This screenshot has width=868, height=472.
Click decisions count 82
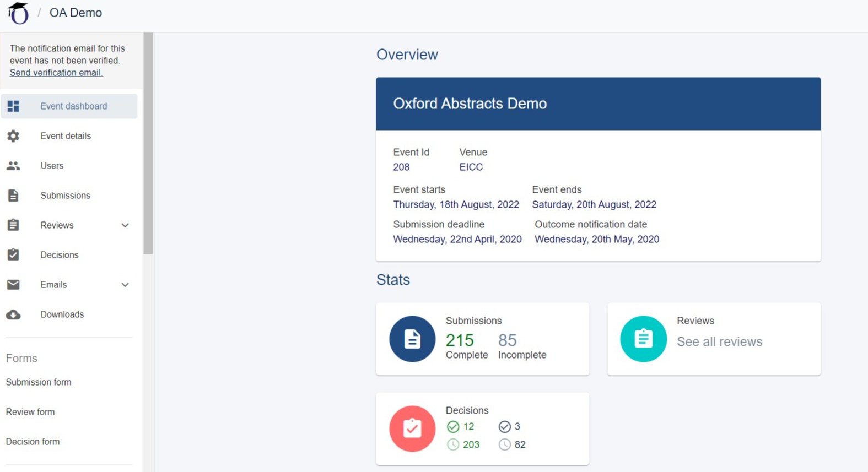520,444
